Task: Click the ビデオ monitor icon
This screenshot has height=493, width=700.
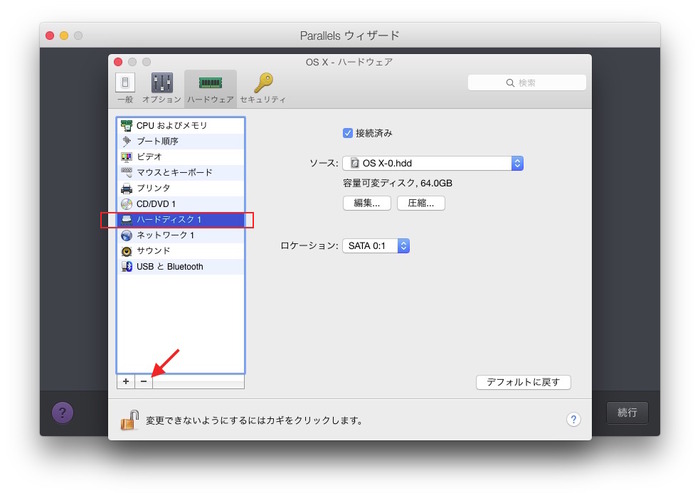Action: [127, 157]
